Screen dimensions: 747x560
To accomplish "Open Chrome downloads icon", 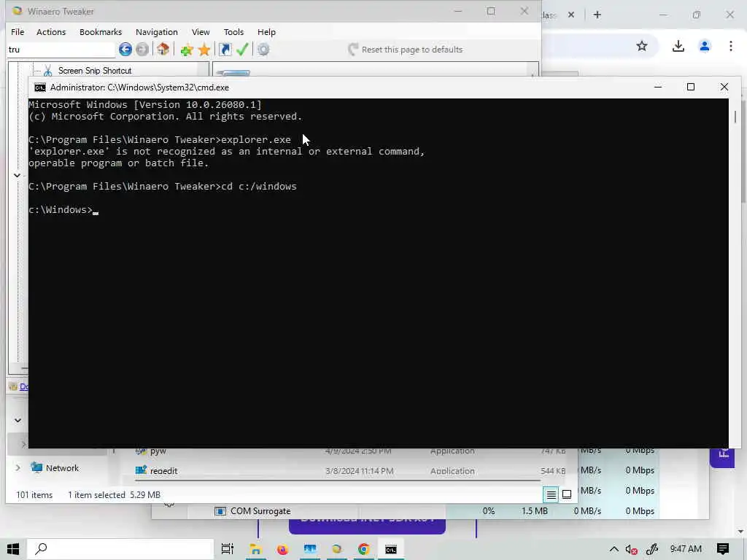I will coord(678,46).
